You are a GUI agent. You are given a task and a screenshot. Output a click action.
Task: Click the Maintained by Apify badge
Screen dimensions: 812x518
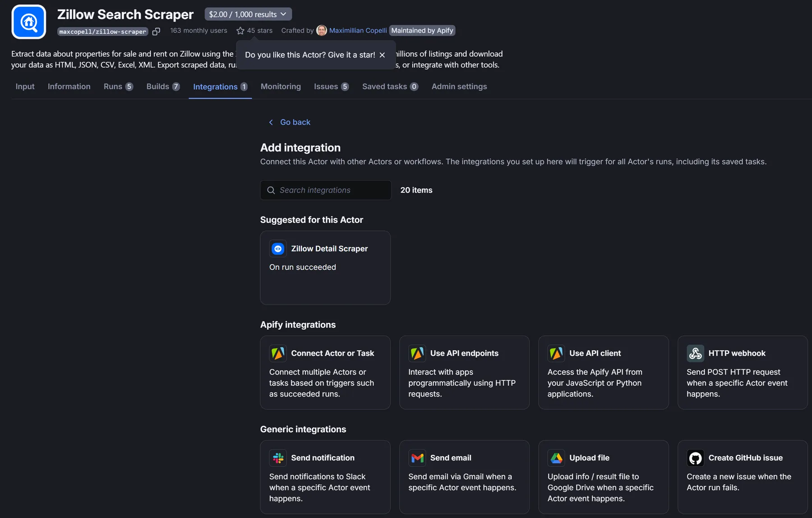click(422, 30)
